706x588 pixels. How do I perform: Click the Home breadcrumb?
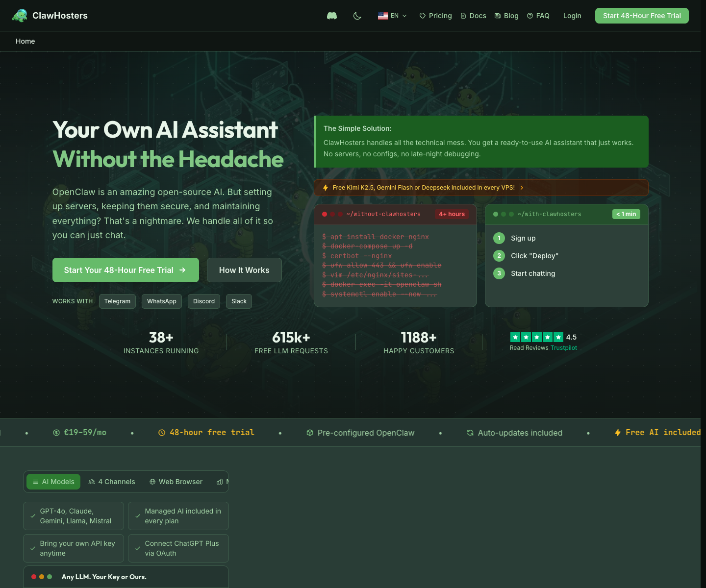click(x=25, y=41)
